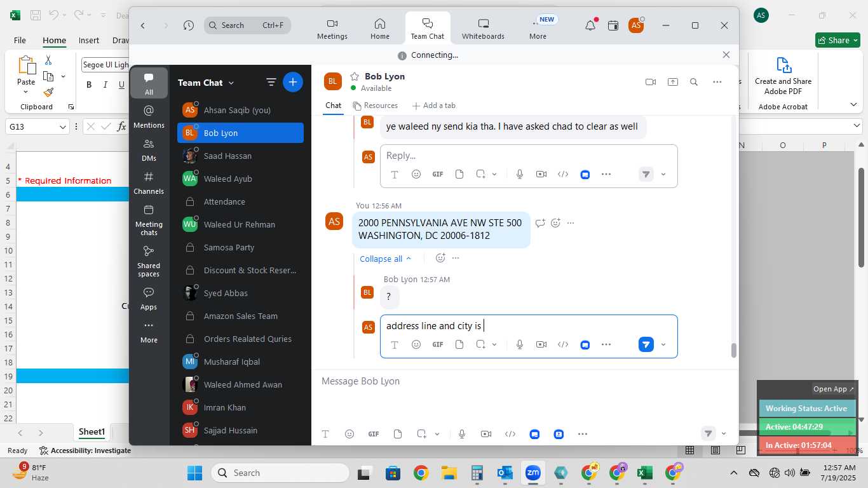Collapse all replies in the thread

[385, 259]
